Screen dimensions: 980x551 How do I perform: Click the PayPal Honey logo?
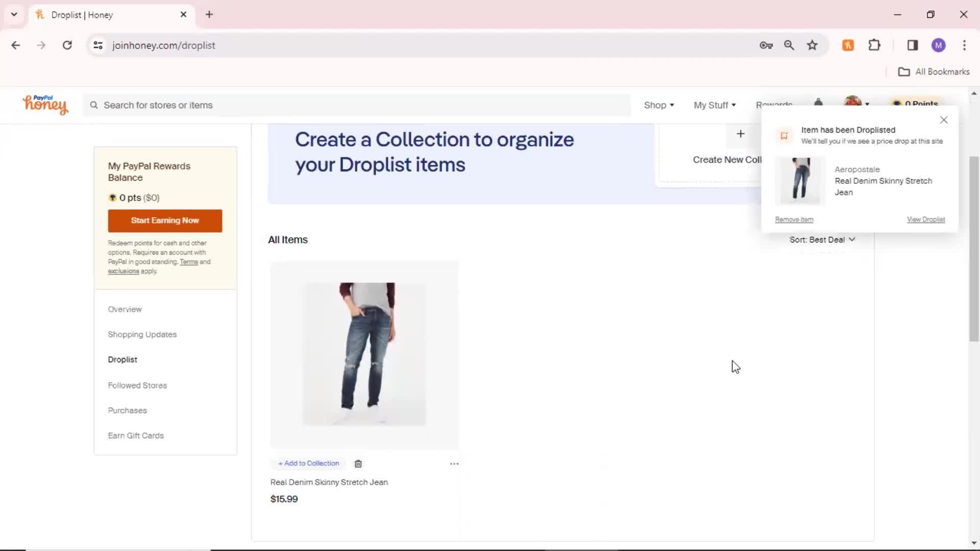[45, 105]
